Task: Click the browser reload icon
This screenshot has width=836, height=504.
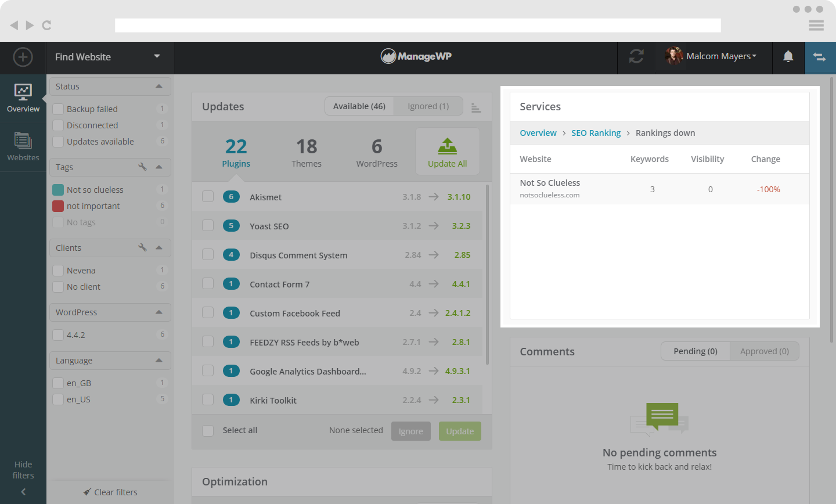Action: pyautogui.click(x=47, y=25)
